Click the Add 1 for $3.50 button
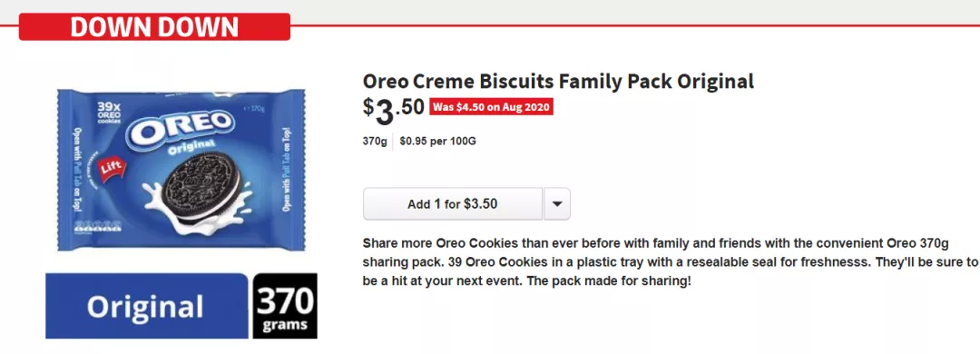Screen dimensions: 980x354 point(453,204)
